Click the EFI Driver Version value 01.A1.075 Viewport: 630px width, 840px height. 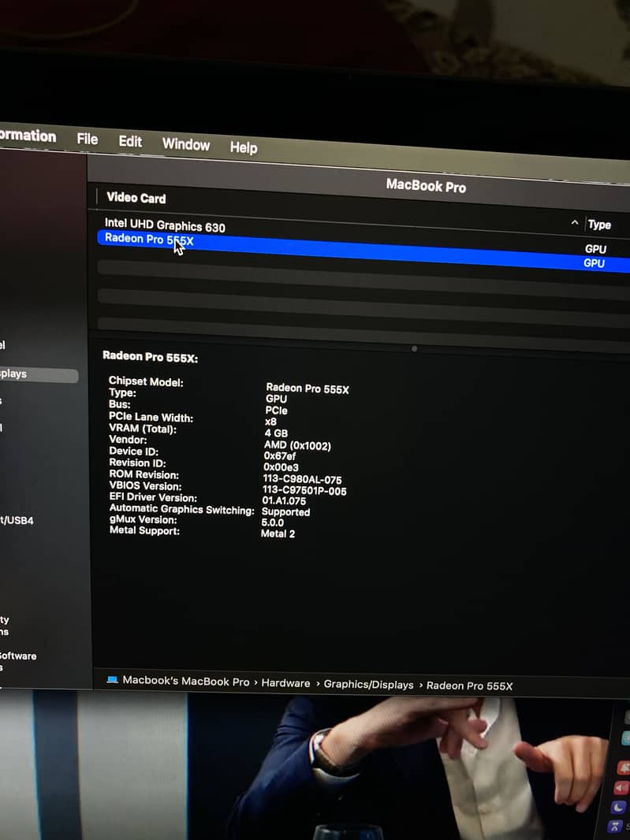(284, 501)
